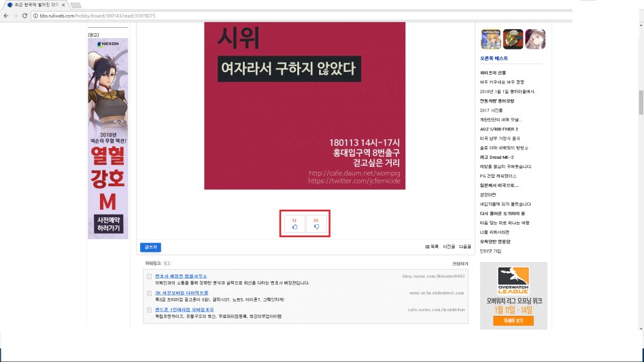Downvote the post with thumbs-down (55)
The width and height of the screenshot is (644, 362).
pyautogui.click(x=316, y=224)
